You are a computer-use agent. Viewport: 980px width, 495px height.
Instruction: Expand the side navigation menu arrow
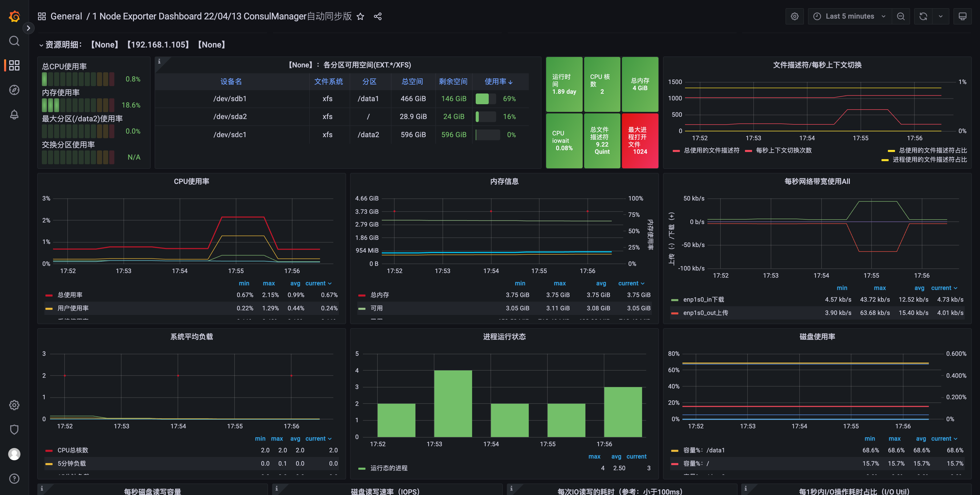click(x=28, y=28)
